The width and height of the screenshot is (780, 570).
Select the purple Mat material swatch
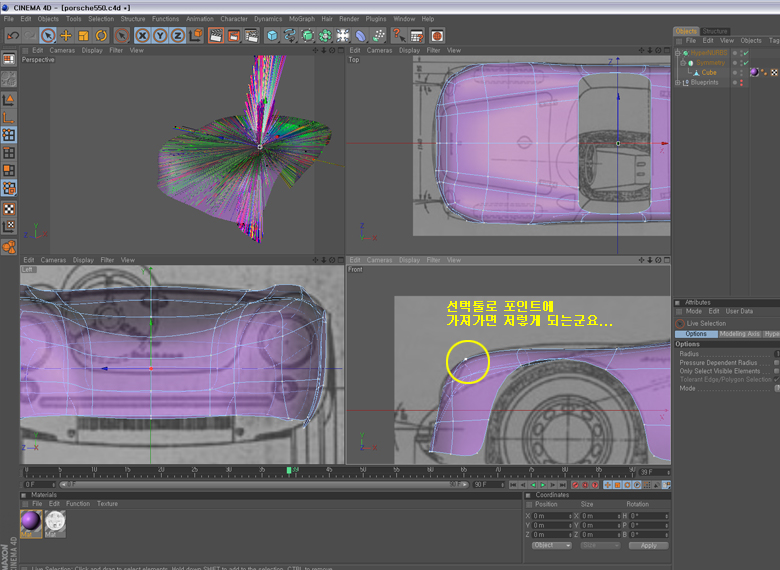coord(31,523)
